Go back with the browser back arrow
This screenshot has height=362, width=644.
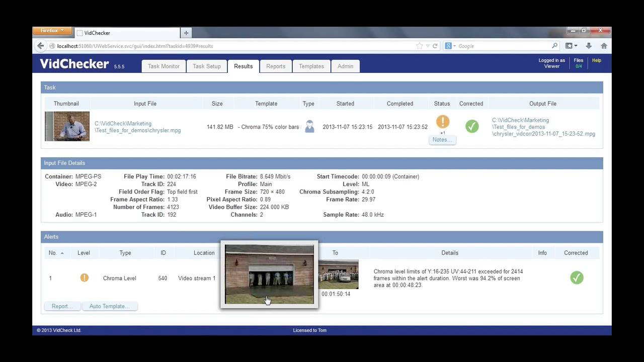pyautogui.click(x=41, y=46)
